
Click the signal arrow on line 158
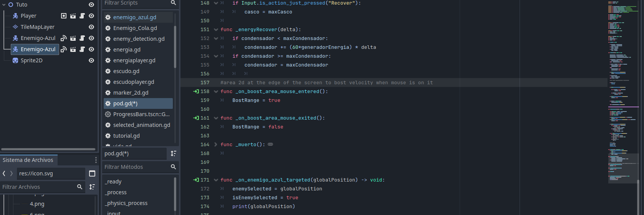pos(196,92)
